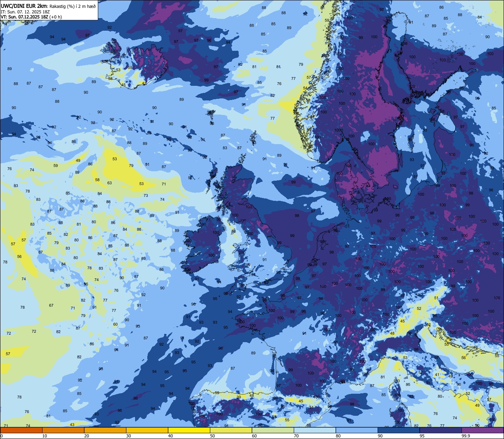
Task: Click the 'VT: Sun. 07.12.2025 18Z (+0 h)' line
Action: 31,17
